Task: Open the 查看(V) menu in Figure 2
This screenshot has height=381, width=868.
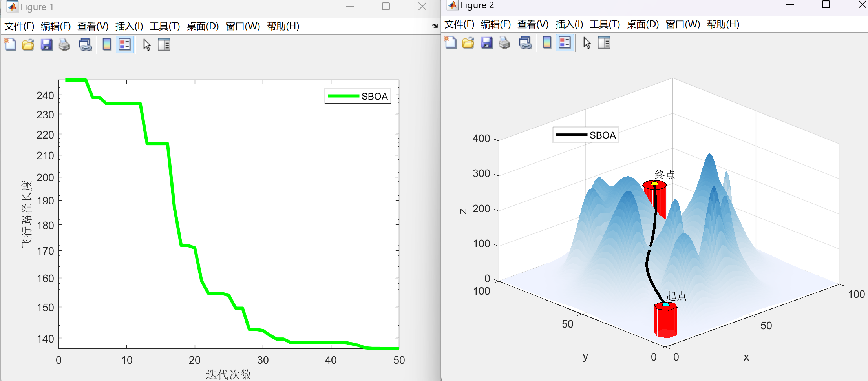Action: (x=532, y=24)
